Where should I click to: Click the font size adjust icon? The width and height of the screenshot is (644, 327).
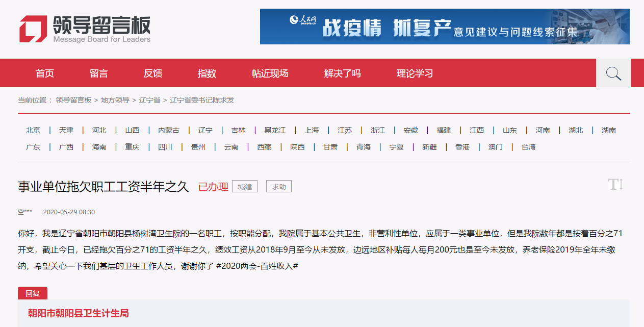click(x=615, y=185)
